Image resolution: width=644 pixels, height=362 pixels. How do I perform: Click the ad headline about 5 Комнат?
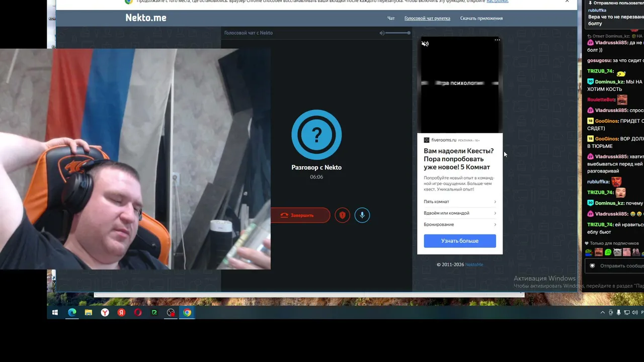459,159
